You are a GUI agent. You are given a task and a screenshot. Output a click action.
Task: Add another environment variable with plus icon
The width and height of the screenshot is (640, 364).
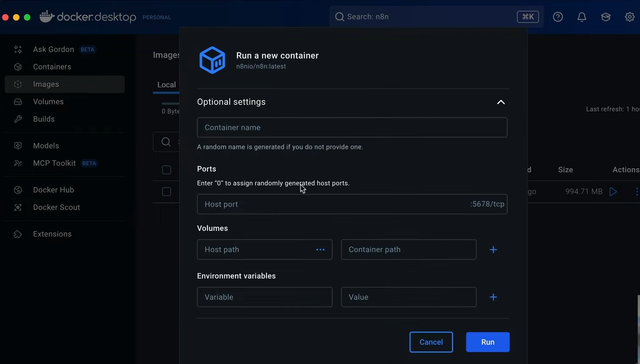click(493, 297)
